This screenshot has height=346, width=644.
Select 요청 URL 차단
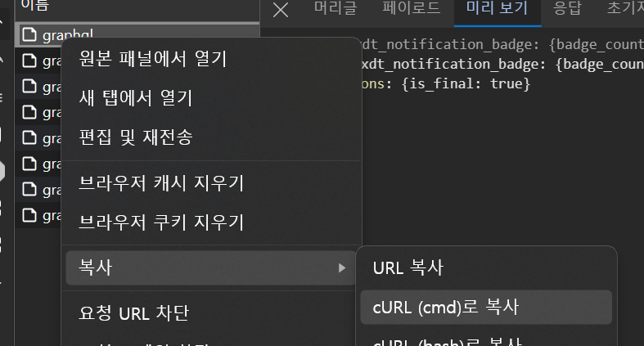pyautogui.click(x=134, y=313)
